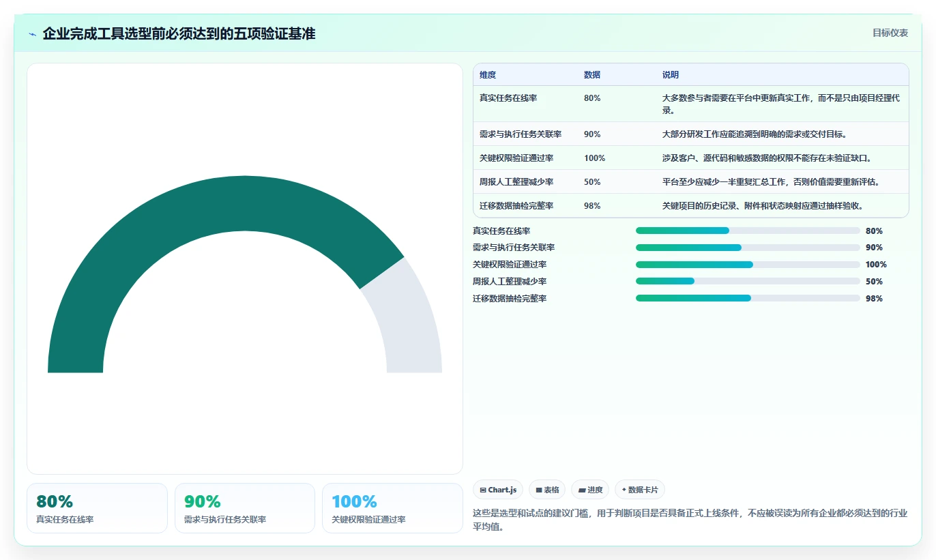This screenshot has width=936, height=560.
Task: Click the Chart.js chip
Action: click(x=498, y=490)
